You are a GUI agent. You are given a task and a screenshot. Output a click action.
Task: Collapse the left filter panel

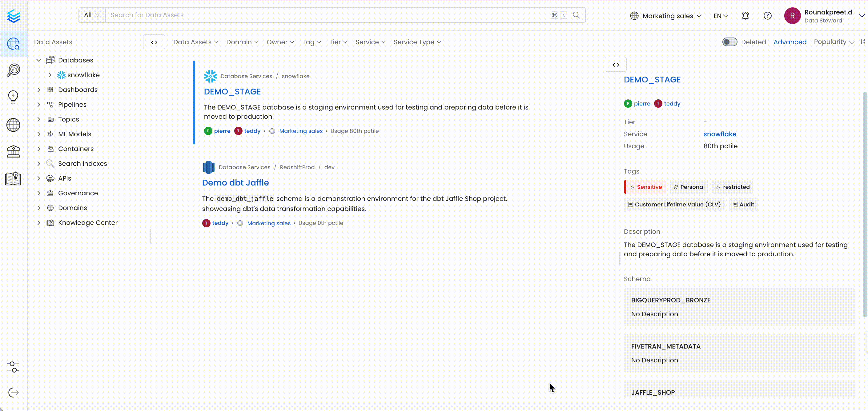(x=154, y=42)
